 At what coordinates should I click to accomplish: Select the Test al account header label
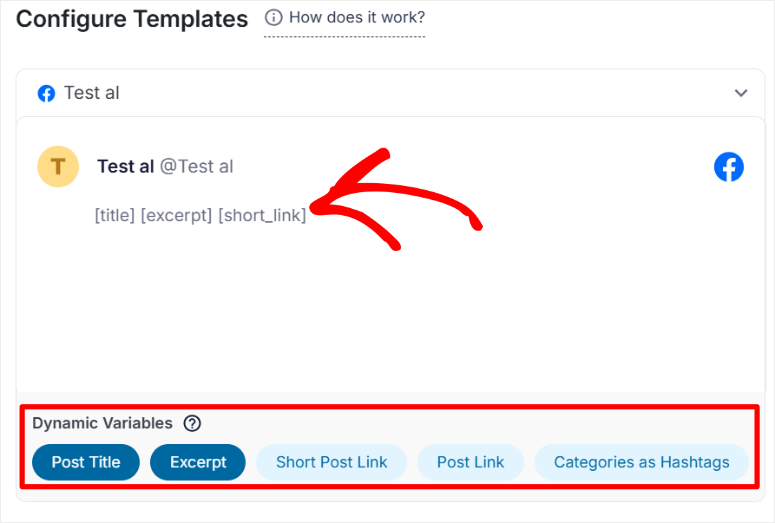pos(91,93)
